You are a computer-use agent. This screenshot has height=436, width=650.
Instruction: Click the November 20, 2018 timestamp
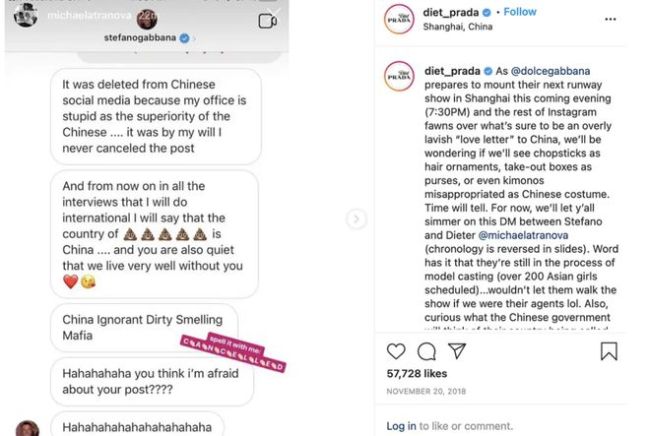coord(426,391)
